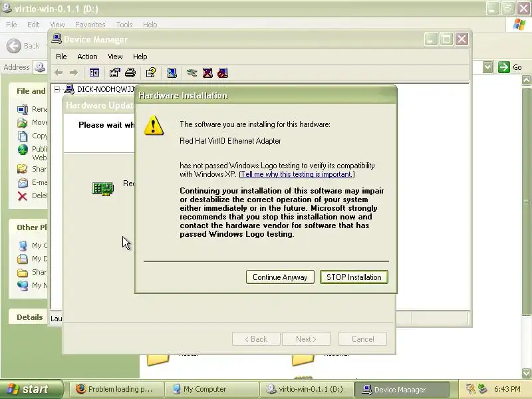
Task: Click the Share folder icon in File tasks
Action: tap(23, 169)
